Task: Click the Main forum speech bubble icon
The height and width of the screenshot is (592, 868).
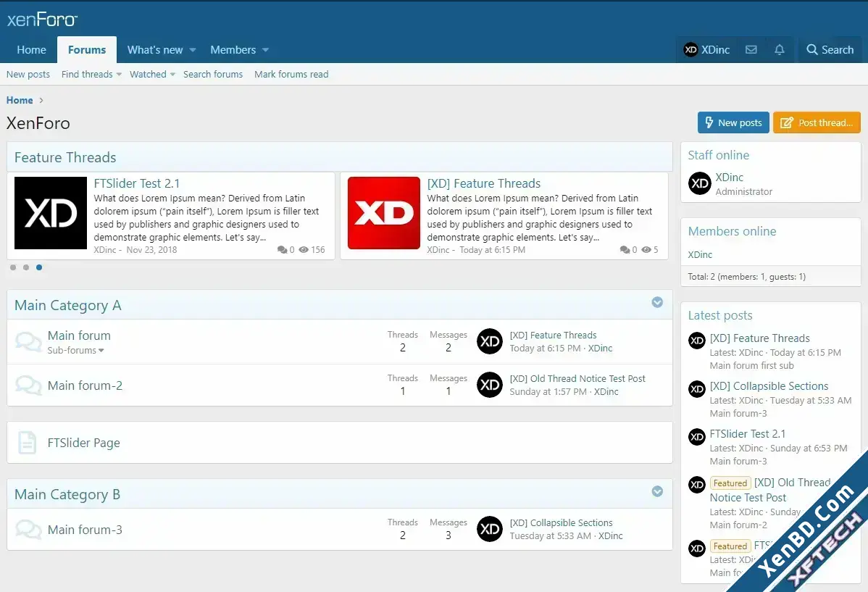Action: pyautogui.click(x=28, y=342)
